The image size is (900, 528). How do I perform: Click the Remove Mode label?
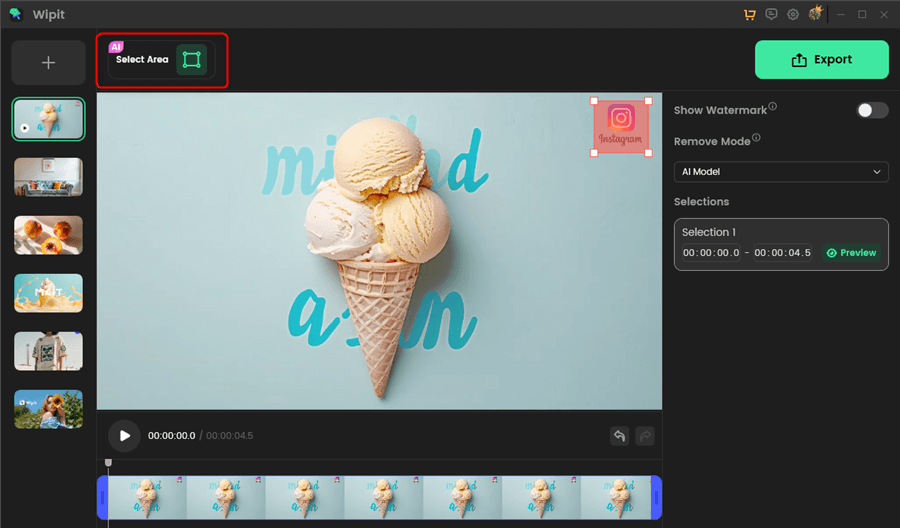[x=712, y=142]
